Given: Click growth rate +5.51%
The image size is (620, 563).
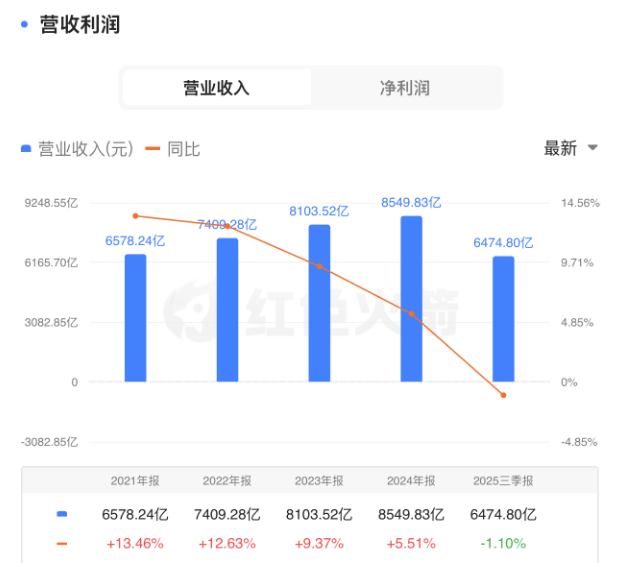Looking at the screenshot, I should (x=411, y=544).
